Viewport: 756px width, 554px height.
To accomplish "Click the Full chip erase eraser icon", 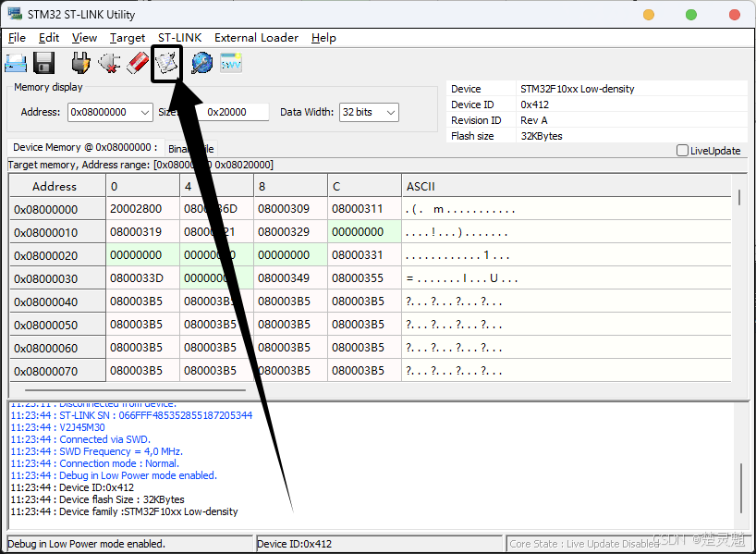I will point(138,63).
